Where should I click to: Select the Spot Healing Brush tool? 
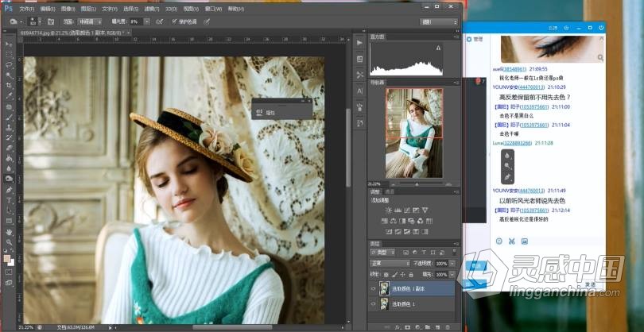click(9, 106)
